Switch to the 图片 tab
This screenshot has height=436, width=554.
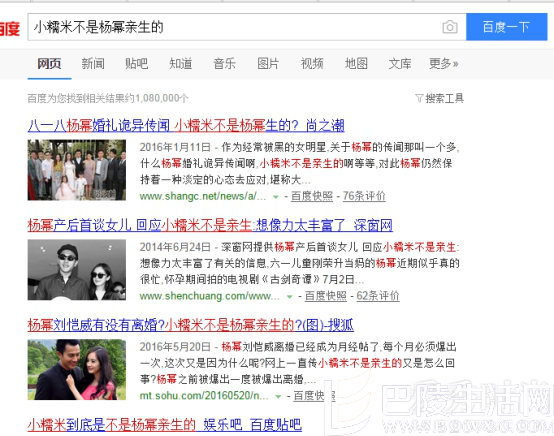pyautogui.click(x=268, y=64)
